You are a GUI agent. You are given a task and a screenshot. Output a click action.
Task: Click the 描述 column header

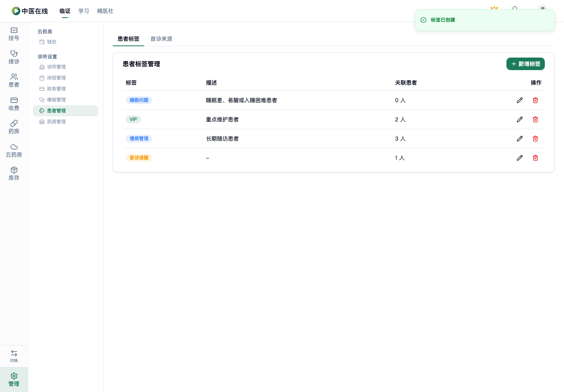pos(211,83)
